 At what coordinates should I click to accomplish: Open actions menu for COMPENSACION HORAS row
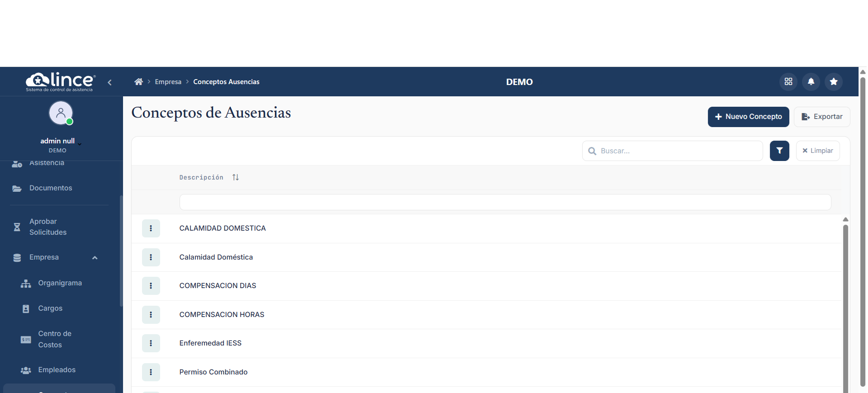tap(151, 315)
